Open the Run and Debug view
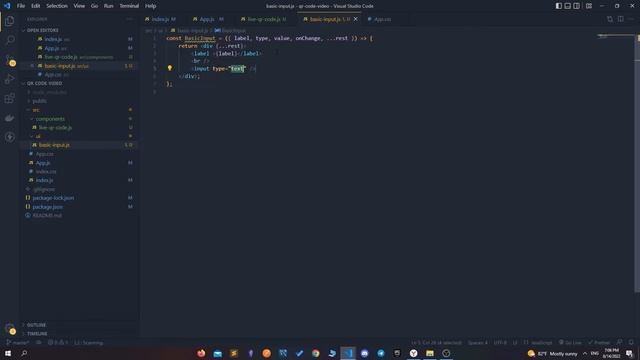Viewport: 640px width, 360px height. [x=10, y=79]
